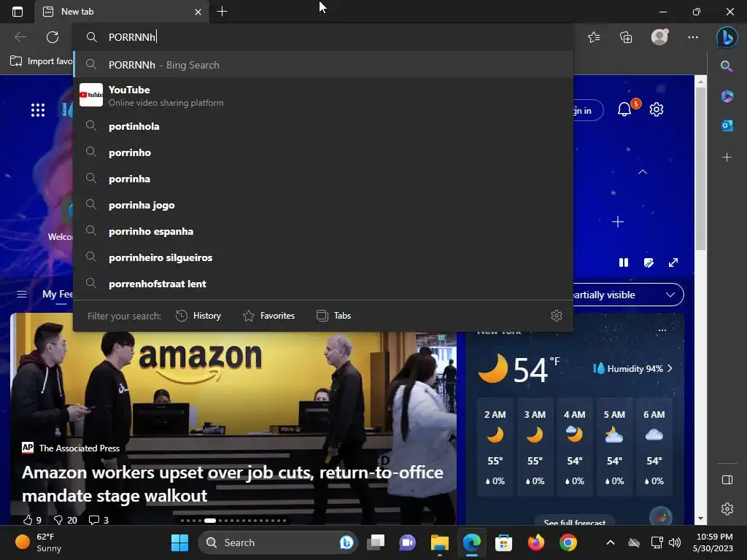This screenshot has width=747, height=560.
Task: Select the 'porrinho espanha' suggestion
Action: click(323, 231)
